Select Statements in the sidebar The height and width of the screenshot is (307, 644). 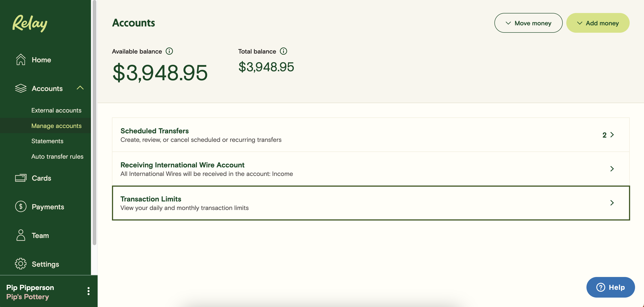coord(47,141)
